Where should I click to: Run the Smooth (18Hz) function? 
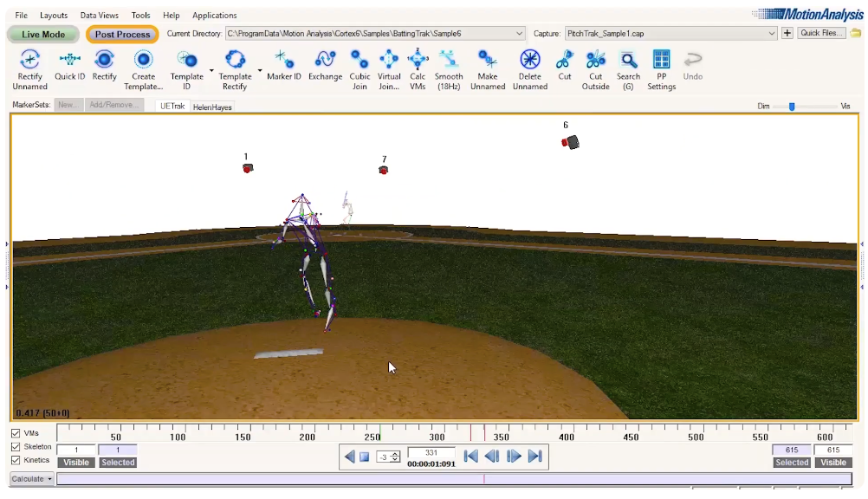pos(449,65)
